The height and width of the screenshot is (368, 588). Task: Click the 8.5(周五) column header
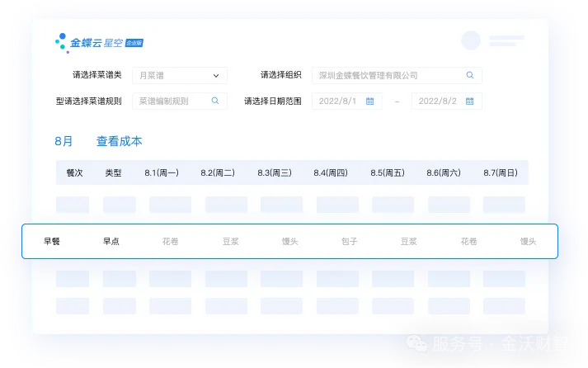pyautogui.click(x=388, y=173)
